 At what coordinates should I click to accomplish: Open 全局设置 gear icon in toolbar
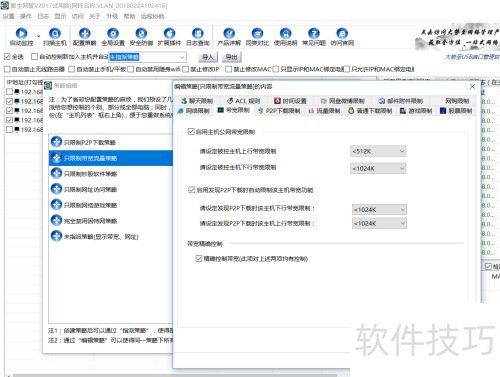(113, 33)
